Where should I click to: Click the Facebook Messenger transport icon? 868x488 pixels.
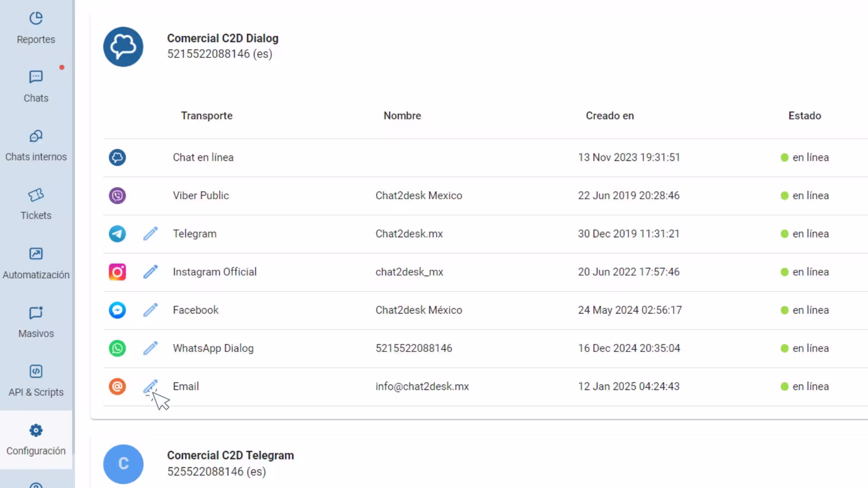click(117, 310)
